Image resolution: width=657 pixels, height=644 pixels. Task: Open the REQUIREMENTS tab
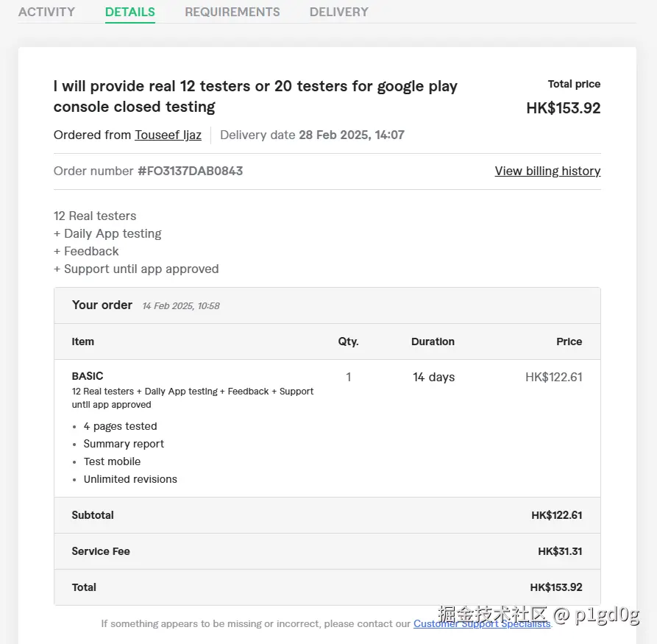(232, 12)
